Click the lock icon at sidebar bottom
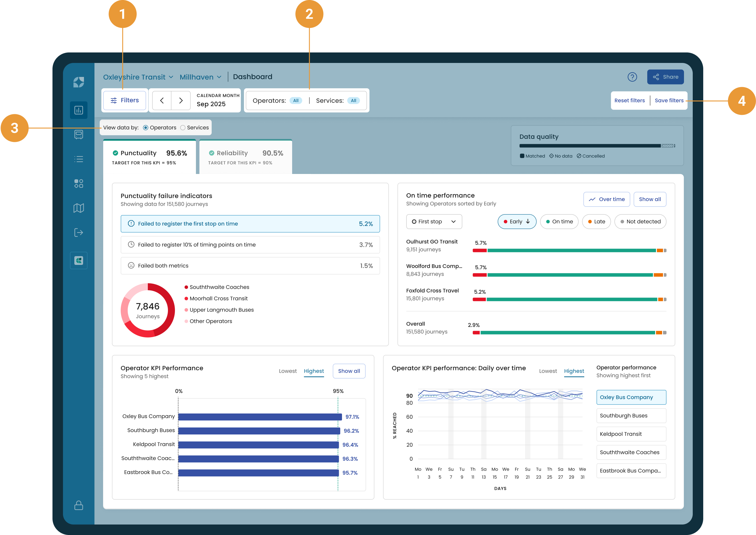Viewport: 756px width, 535px height. (x=78, y=505)
